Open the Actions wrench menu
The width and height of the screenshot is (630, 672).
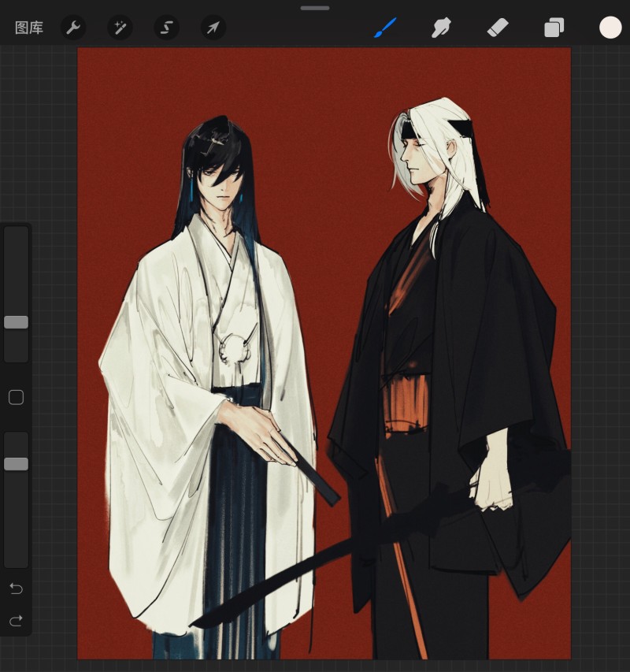pyautogui.click(x=73, y=28)
